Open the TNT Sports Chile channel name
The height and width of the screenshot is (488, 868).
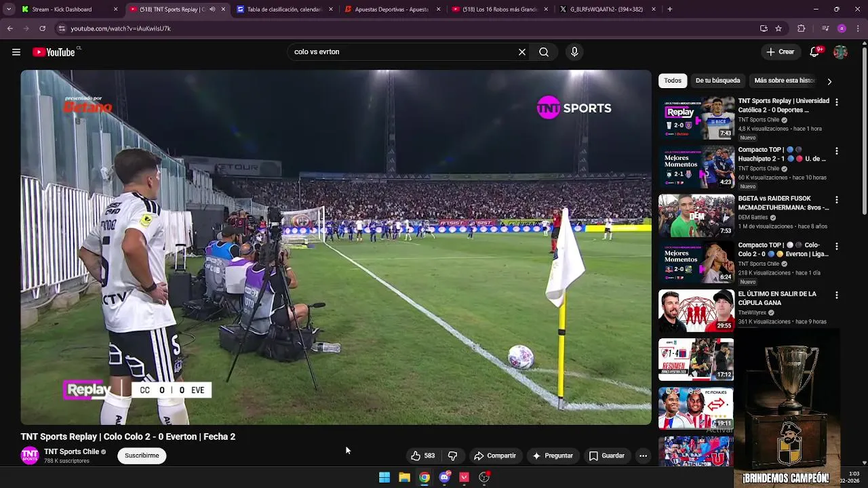pos(72,451)
